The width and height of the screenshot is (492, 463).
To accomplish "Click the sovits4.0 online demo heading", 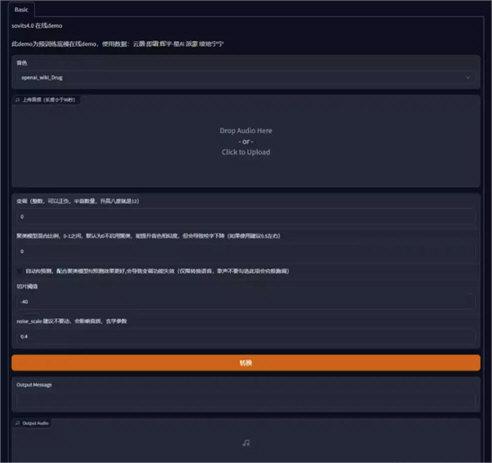I will pos(37,26).
